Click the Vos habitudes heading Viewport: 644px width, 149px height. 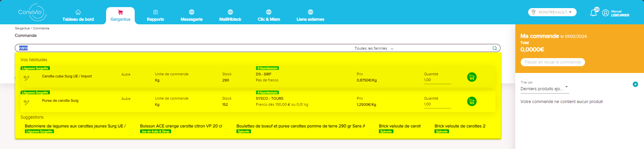click(34, 60)
